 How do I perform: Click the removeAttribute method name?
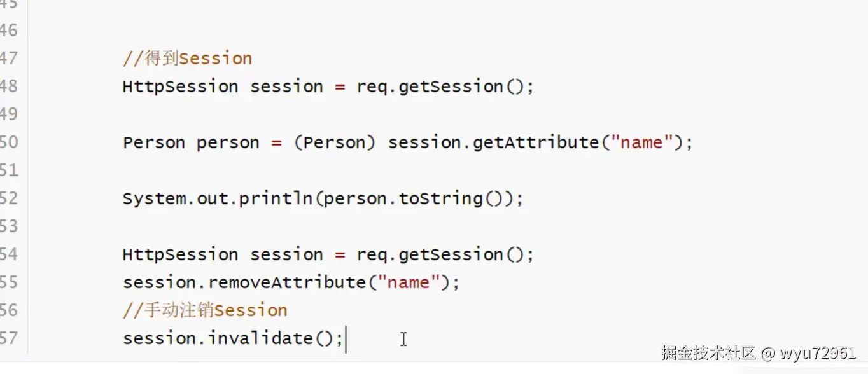287,282
